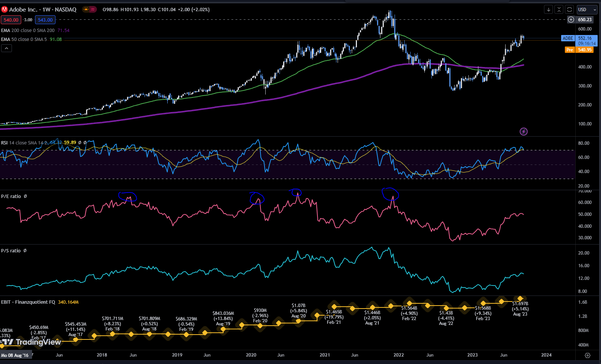The image size is (601, 364).
Task: Click the 2022 label on the time axis
Action: pyautogui.click(x=399, y=355)
